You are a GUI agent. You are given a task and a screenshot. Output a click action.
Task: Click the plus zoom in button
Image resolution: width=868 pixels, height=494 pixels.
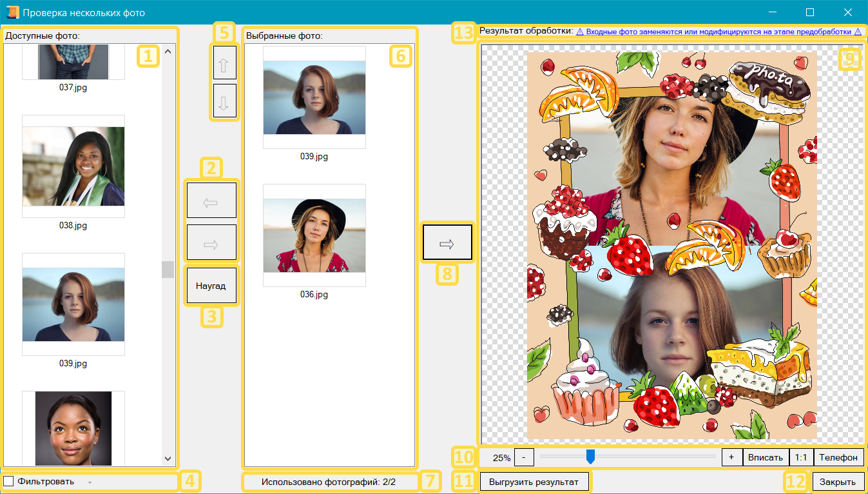click(731, 457)
